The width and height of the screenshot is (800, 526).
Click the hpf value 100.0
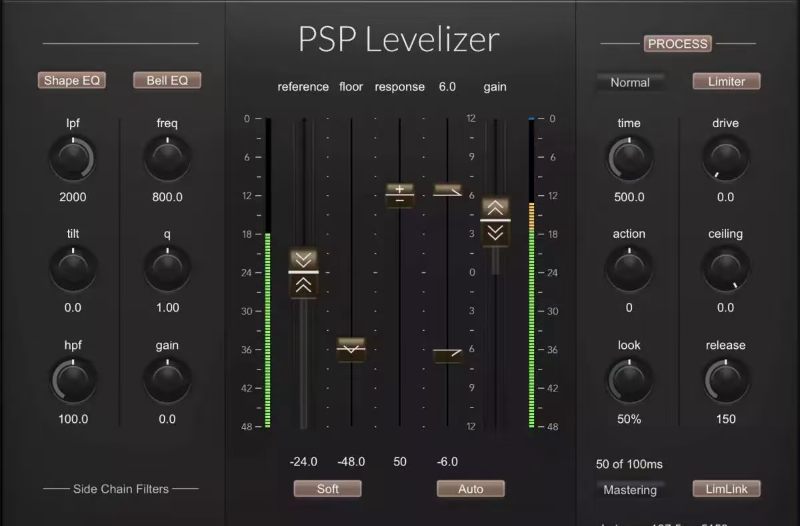coord(73,419)
